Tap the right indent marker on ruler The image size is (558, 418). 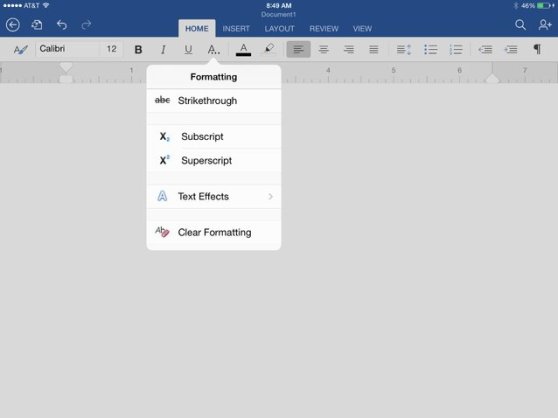click(x=492, y=78)
